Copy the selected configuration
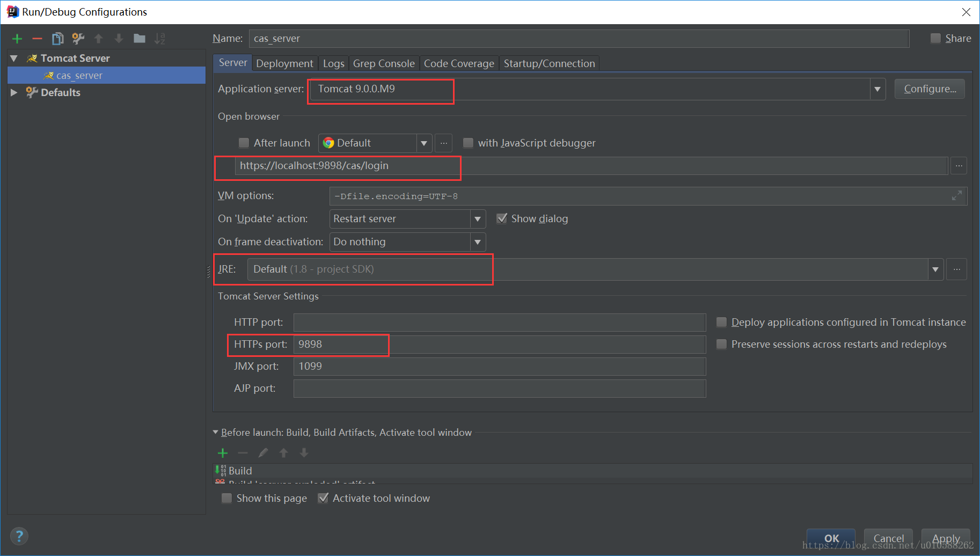This screenshot has height=556, width=980. tap(57, 39)
